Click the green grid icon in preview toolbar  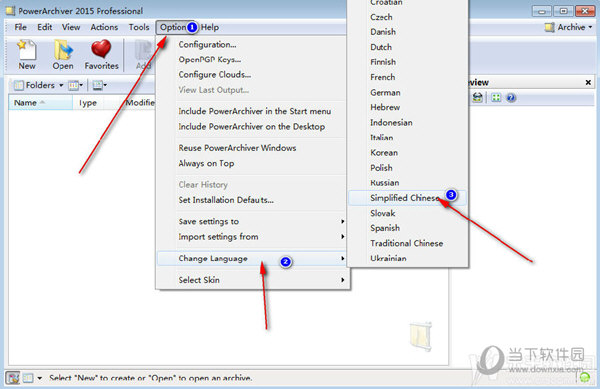tap(496, 98)
